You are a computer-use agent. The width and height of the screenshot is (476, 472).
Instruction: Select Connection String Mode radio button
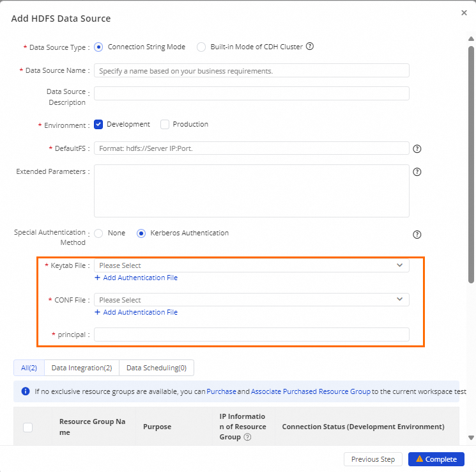tap(98, 47)
